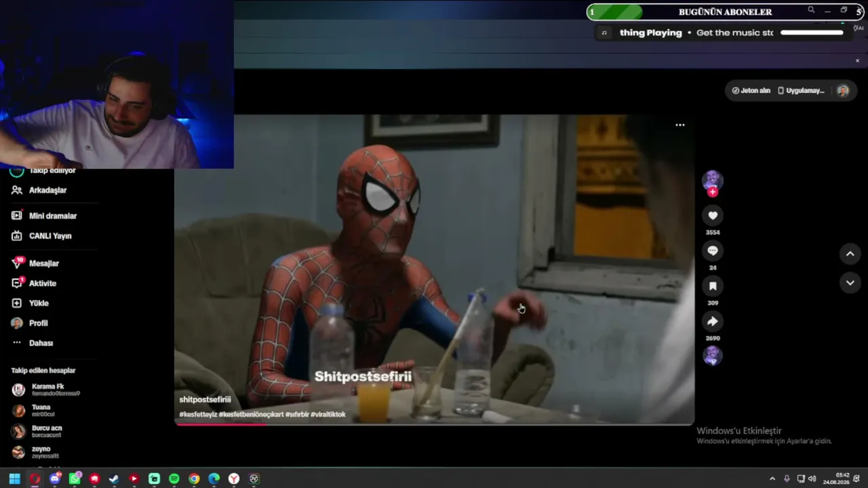Open the video's three-dot more options menu
The image size is (868, 488).
(679, 125)
